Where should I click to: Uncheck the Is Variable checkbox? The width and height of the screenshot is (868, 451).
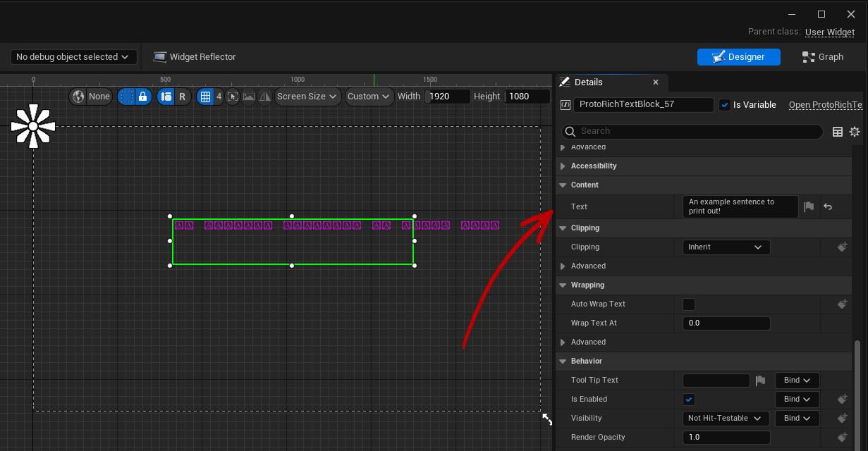(x=725, y=105)
